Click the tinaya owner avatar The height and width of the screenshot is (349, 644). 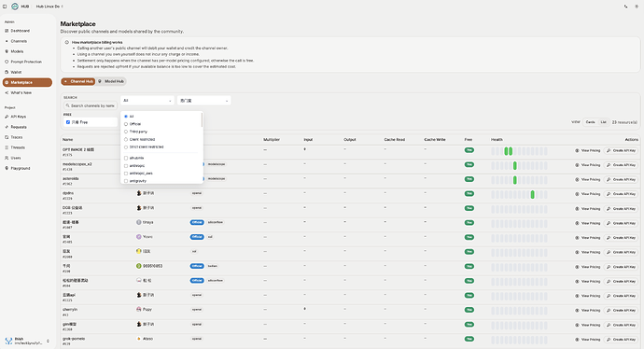pos(139,222)
